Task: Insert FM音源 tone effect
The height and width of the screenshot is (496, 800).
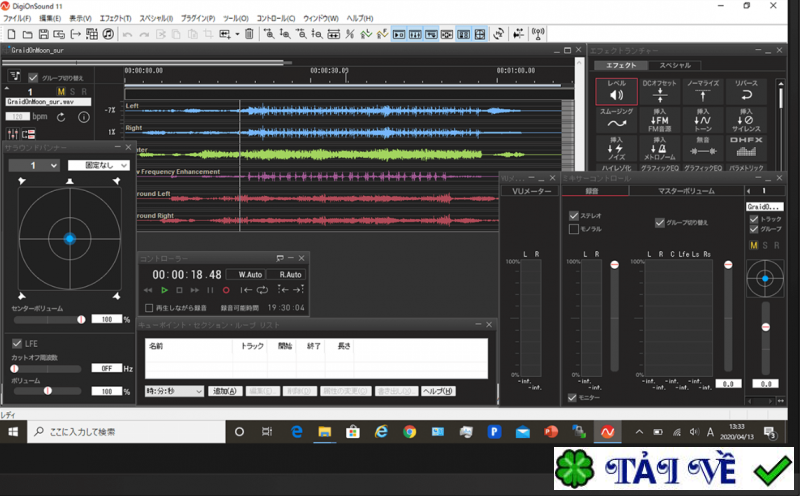Action: pyautogui.click(x=659, y=120)
